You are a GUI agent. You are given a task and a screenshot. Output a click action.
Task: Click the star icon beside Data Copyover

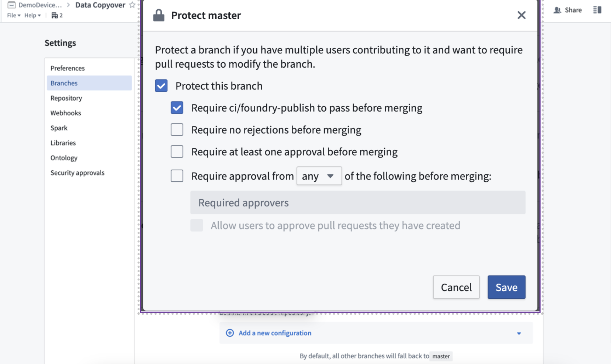point(132,5)
